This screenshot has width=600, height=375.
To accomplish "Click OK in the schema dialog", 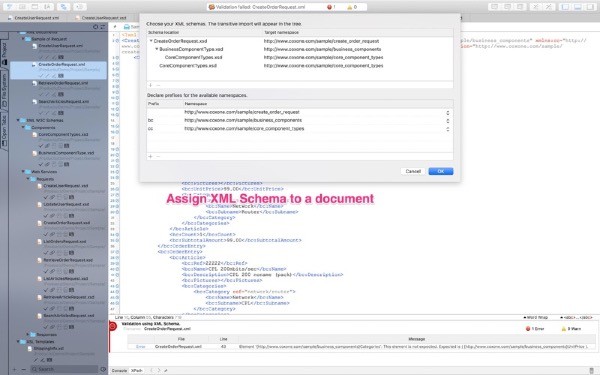I will [x=441, y=171].
